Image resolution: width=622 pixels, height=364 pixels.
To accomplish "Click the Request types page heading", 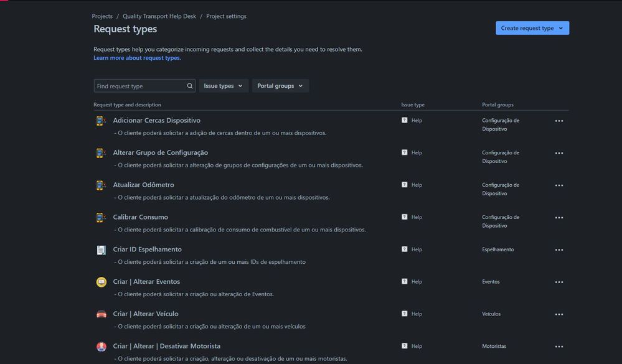I will coord(125,29).
